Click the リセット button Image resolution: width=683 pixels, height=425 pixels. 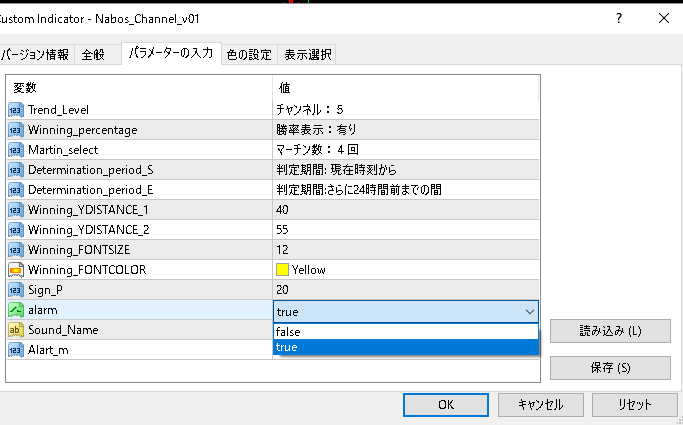635,405
